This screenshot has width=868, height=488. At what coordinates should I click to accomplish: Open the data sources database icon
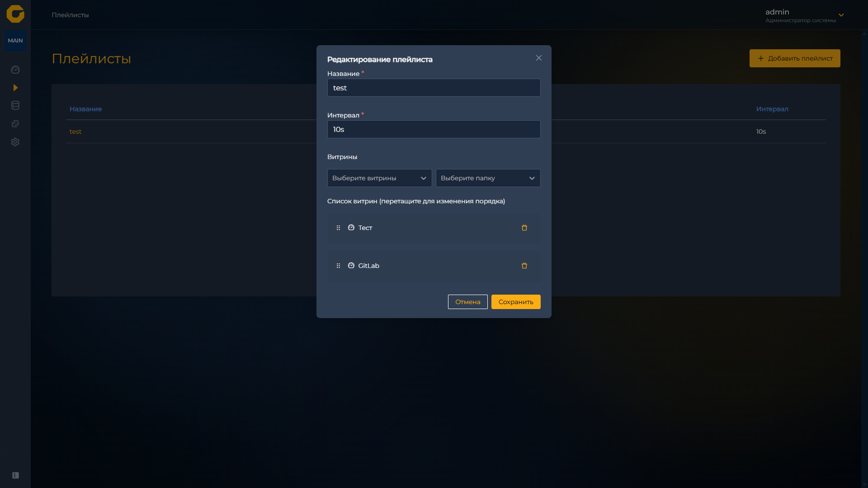pyautogui.click(x=15, y=105)
